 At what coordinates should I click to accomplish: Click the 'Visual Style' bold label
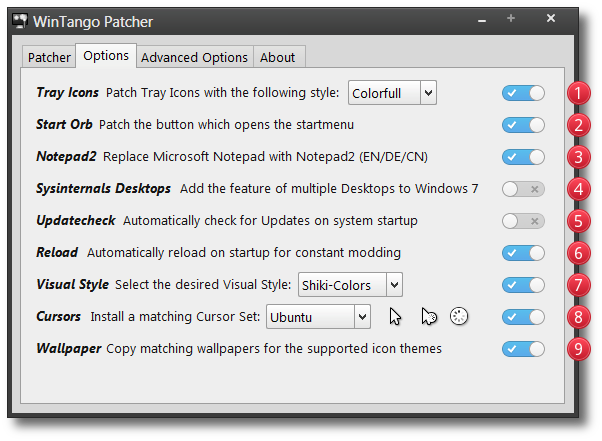73,284
